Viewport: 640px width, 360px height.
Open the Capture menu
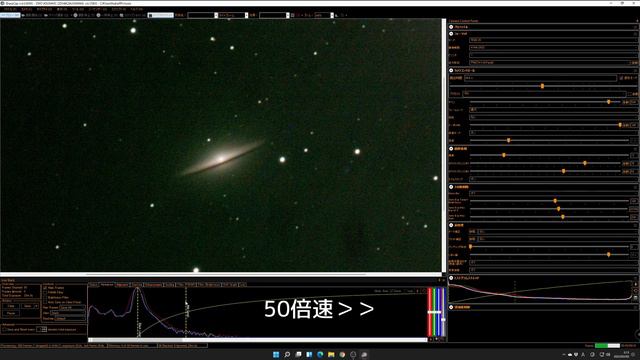pyautogui.click(x=44, y=9)
